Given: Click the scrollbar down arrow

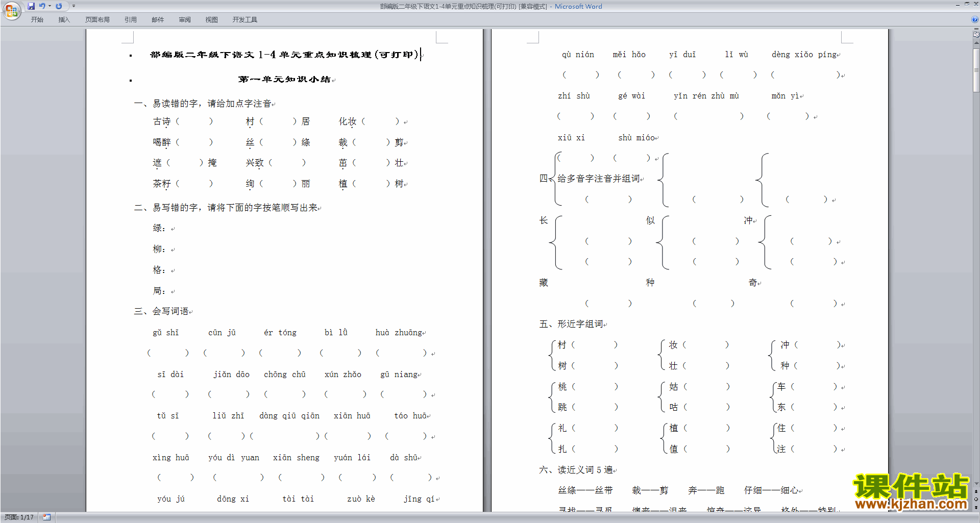Looking at the screenshot, I should point(976,483).
